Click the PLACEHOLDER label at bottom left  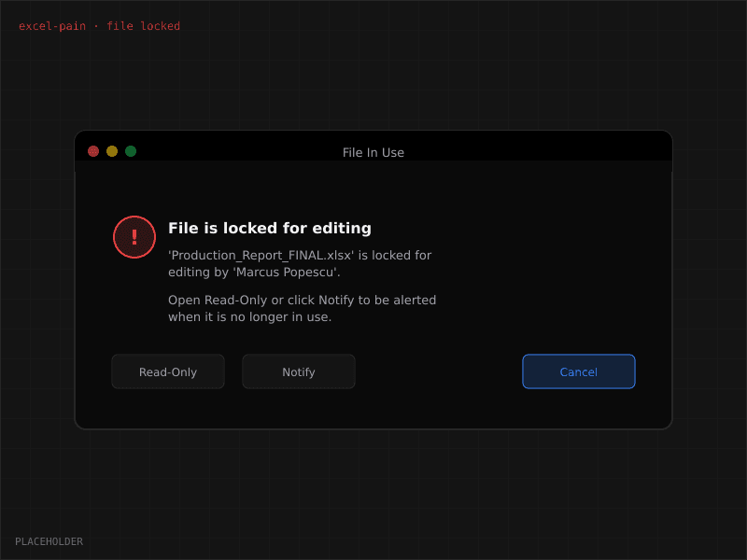49,541
